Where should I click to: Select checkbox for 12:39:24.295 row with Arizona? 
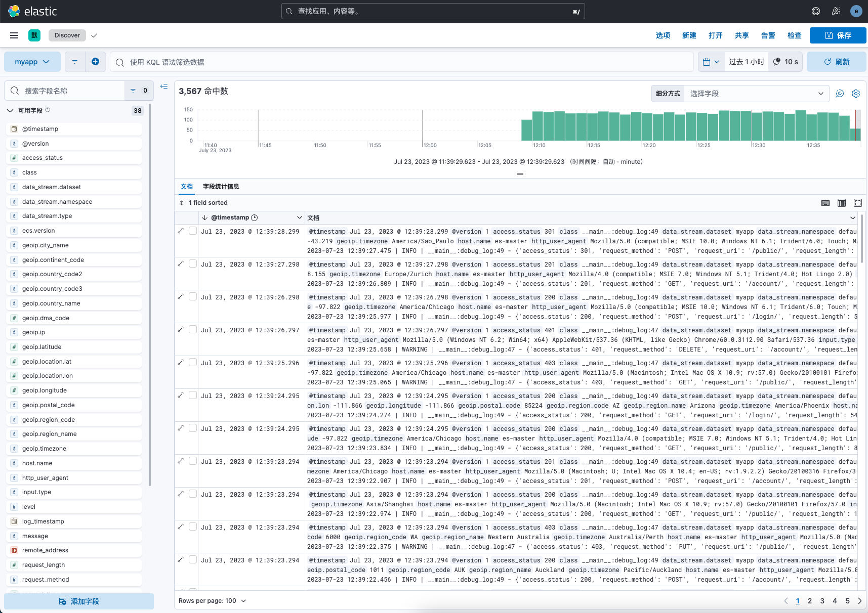click(193, 395)
